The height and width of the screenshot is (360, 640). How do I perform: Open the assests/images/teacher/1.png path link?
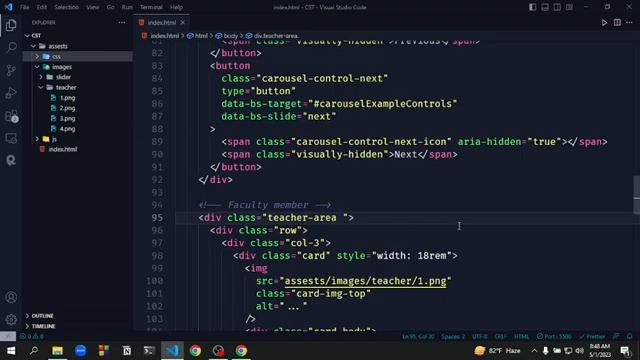(x=365, y=281)
